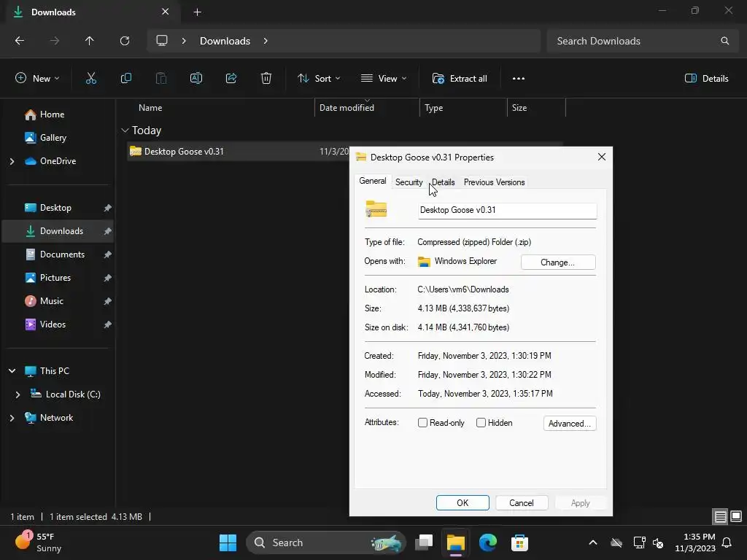Image resolution: width=747 pixels, height=560 pixels.
Task: Switch to the Security tab
Action: (409, 182)
